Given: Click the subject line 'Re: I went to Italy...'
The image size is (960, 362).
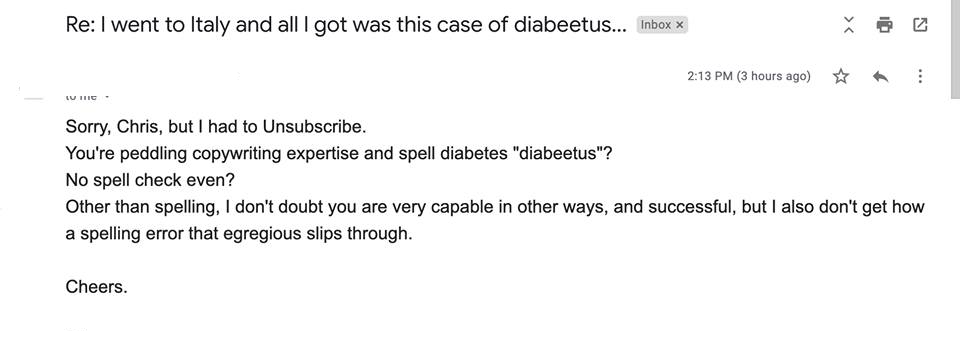Looking at the screenshot, I should (x=346, y=25).
